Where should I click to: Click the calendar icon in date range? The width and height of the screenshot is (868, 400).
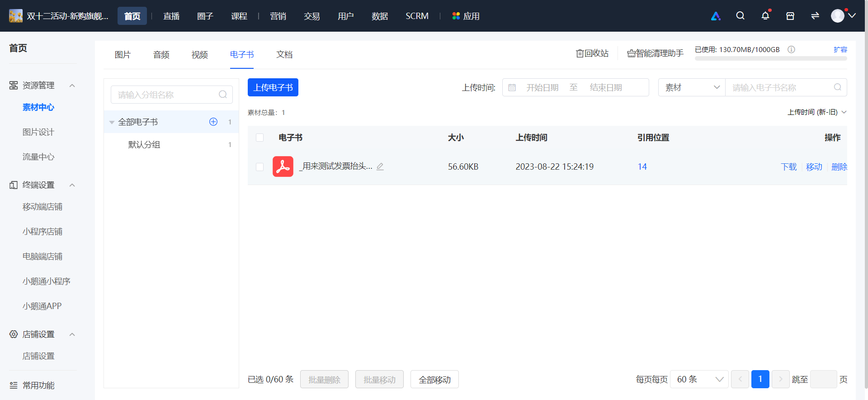[x=512, y=87]
